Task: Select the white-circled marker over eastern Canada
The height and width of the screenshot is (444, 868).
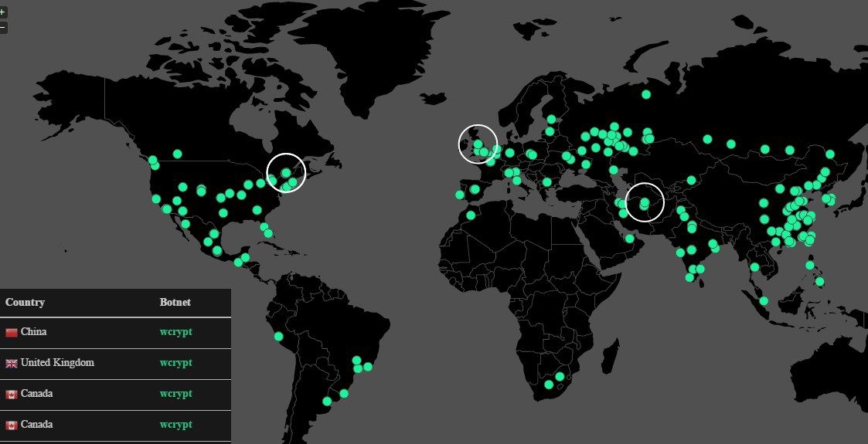Action: pos(286,173)
